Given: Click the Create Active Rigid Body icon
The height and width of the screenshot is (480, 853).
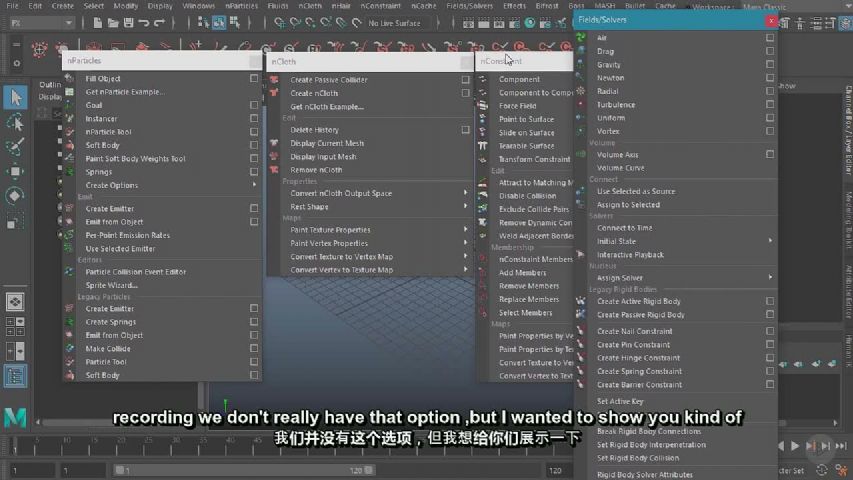Looking at the screenshot, I should click(581, 301).
